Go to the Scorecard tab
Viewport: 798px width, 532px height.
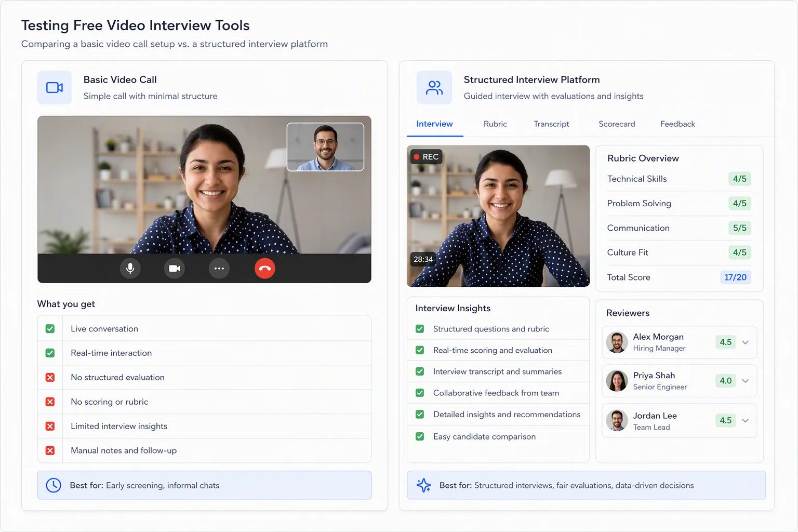click(617, 124)
